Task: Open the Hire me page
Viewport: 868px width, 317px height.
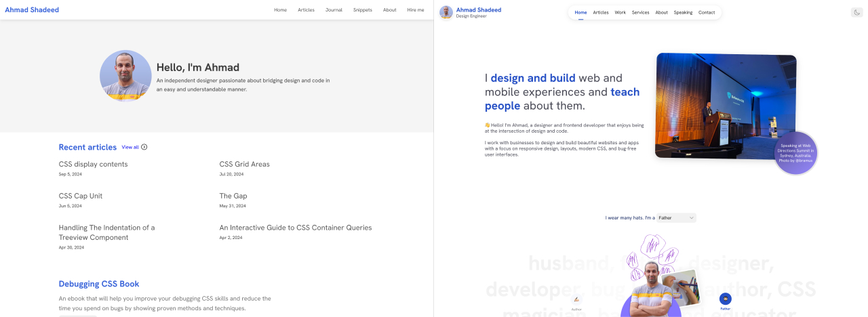Action: (x=416, y=10)
